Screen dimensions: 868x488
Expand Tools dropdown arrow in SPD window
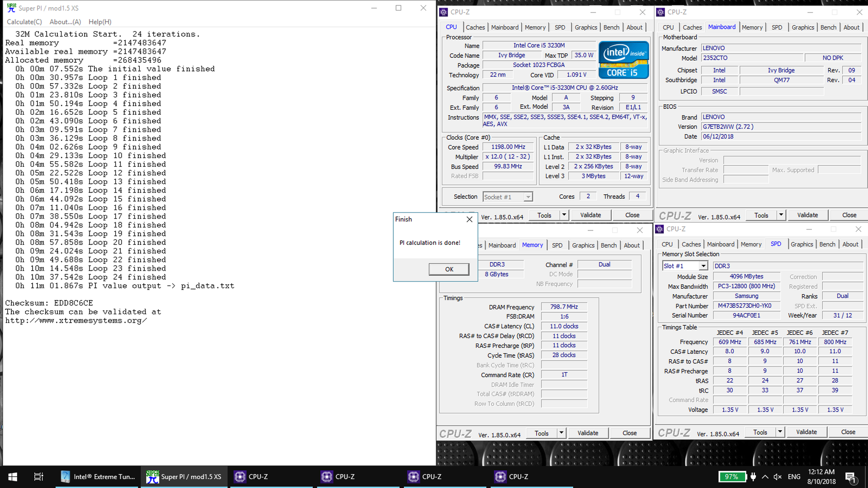(780, 432)
